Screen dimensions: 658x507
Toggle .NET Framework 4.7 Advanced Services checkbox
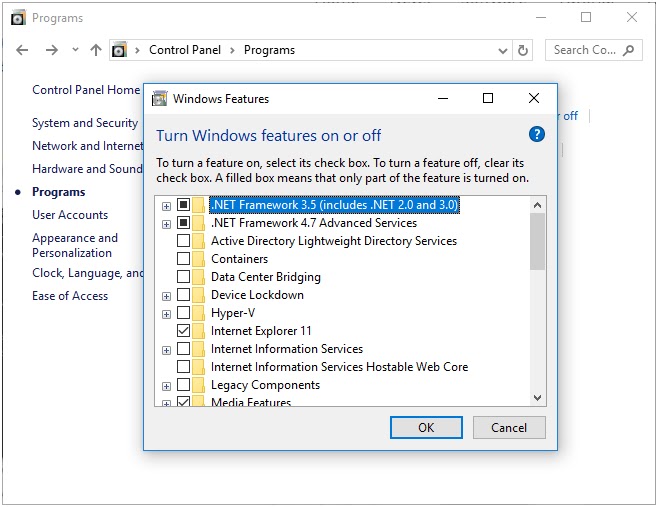point(183,222)
